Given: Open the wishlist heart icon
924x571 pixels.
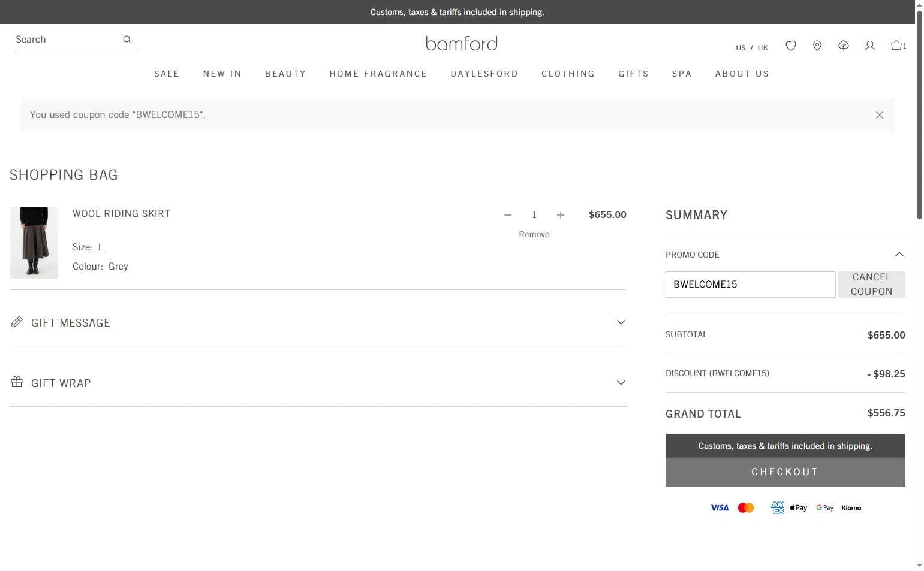Looking at the screenshot, I should pyautogui.click(x=791, y=46).
